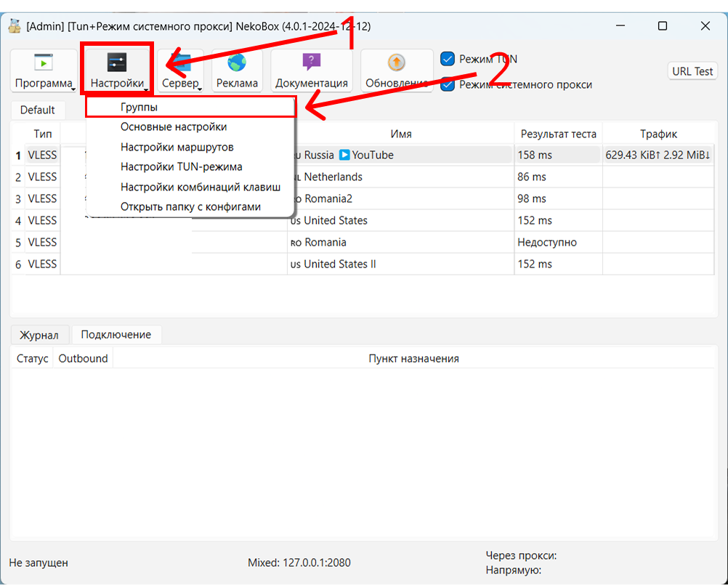
Task: Click the NekoBox window title bar icon
Action: [x=16, y=25]
